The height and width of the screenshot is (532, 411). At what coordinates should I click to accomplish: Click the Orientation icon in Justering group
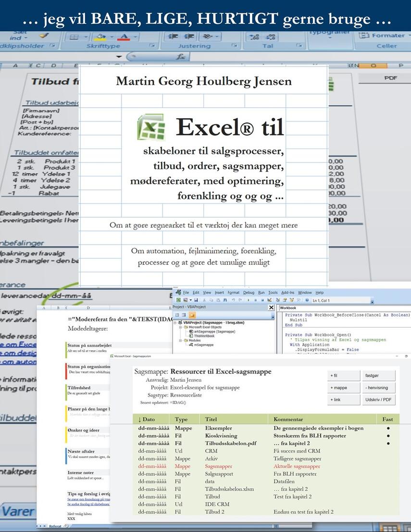click(207, 36)
